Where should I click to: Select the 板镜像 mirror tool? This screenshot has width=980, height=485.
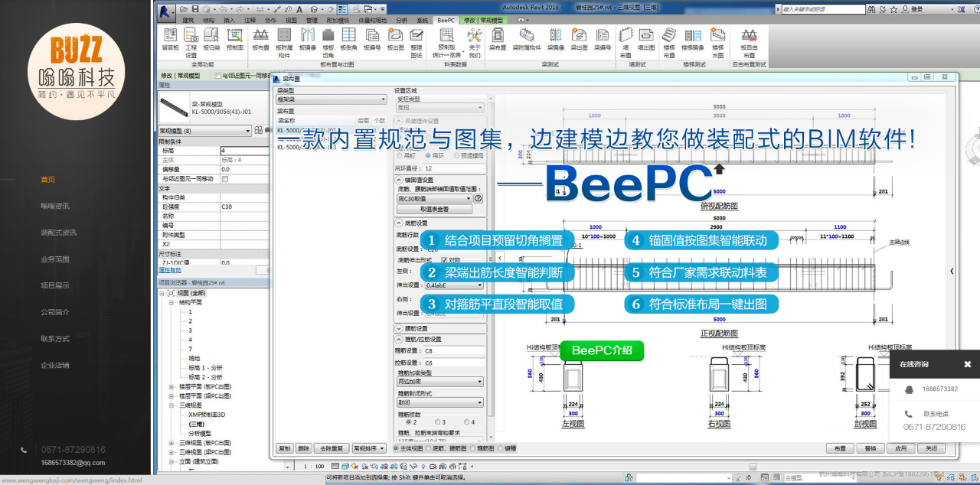pos(307,40)
